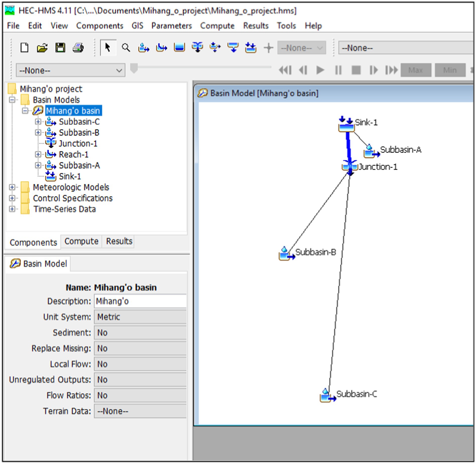Click the Min button

pyautogui.click(x=450, y=70)
